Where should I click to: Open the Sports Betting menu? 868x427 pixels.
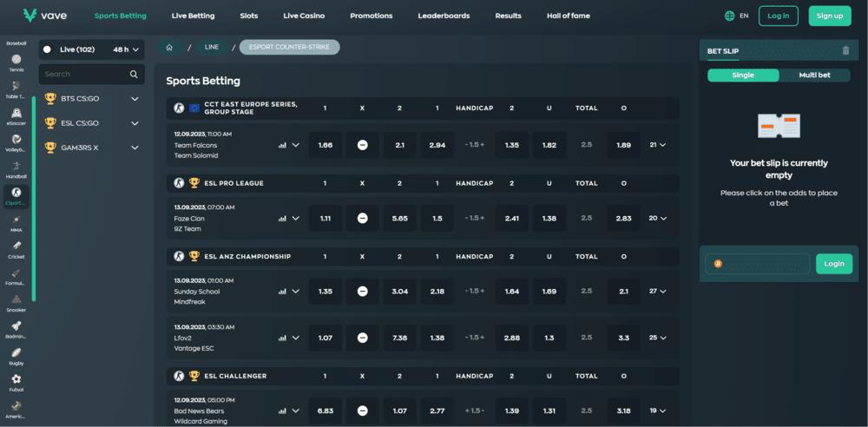point(121,16)
